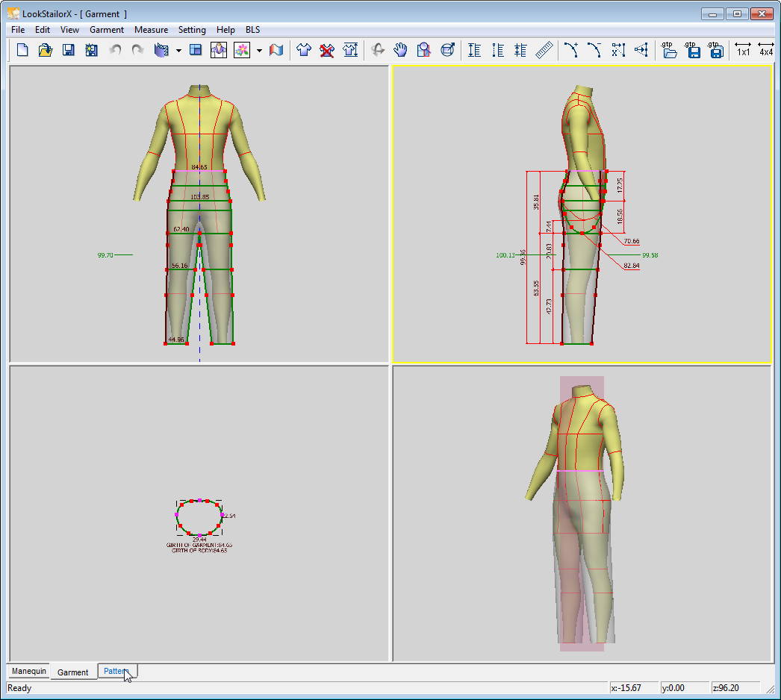Viewport: 781px width, 700px height.
Task: Expand the dropdown arrow beside the purple fabric icon
Action: [x=178, y=51]
